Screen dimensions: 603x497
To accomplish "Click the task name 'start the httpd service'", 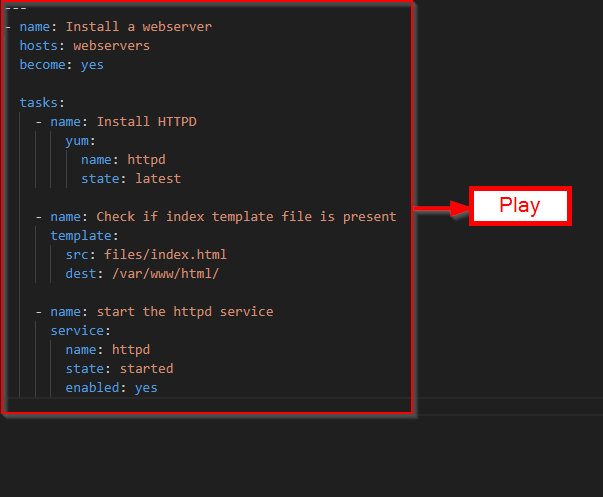I will [185, 312].
